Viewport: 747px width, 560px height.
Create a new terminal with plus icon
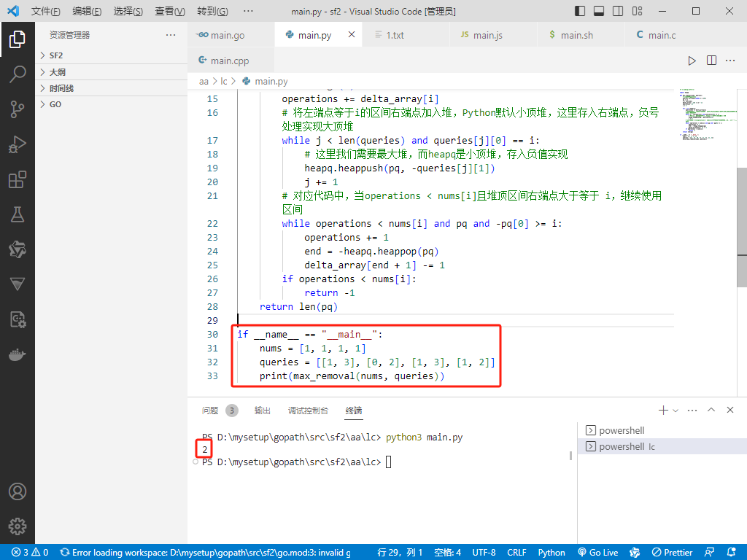[662, 410]
